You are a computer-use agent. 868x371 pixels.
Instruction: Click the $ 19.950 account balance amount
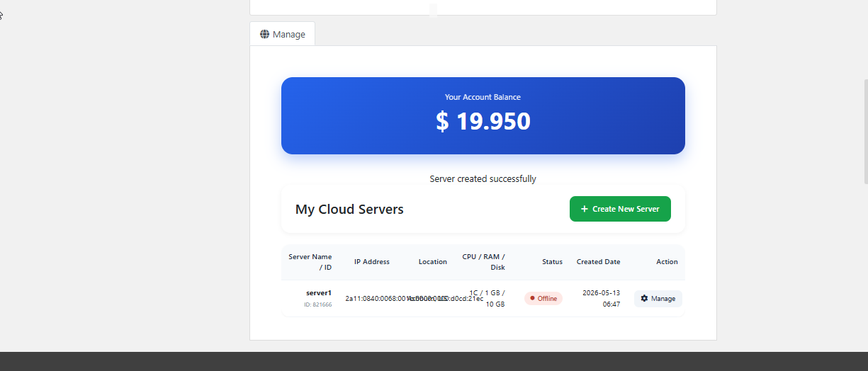(483, 121)
